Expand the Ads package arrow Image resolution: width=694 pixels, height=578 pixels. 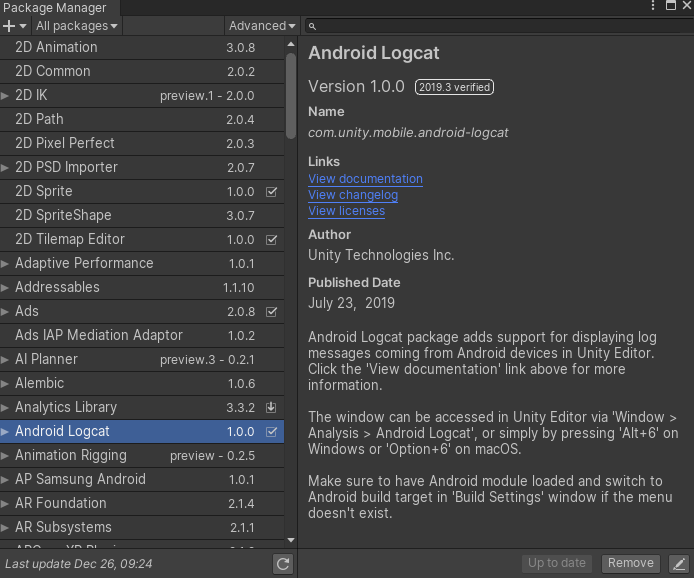[5, 312]
